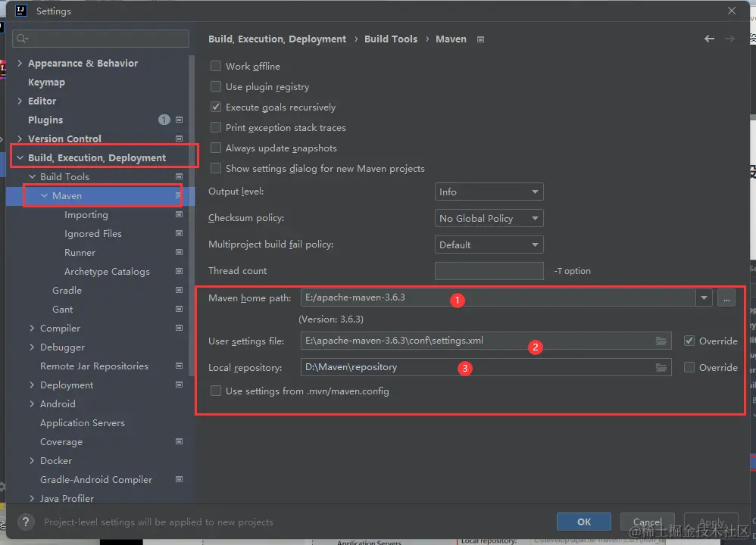Viewport: 756px width, 545px height.
Task: Collapse the Build Tools node
Action: click(x=33, y=176)
